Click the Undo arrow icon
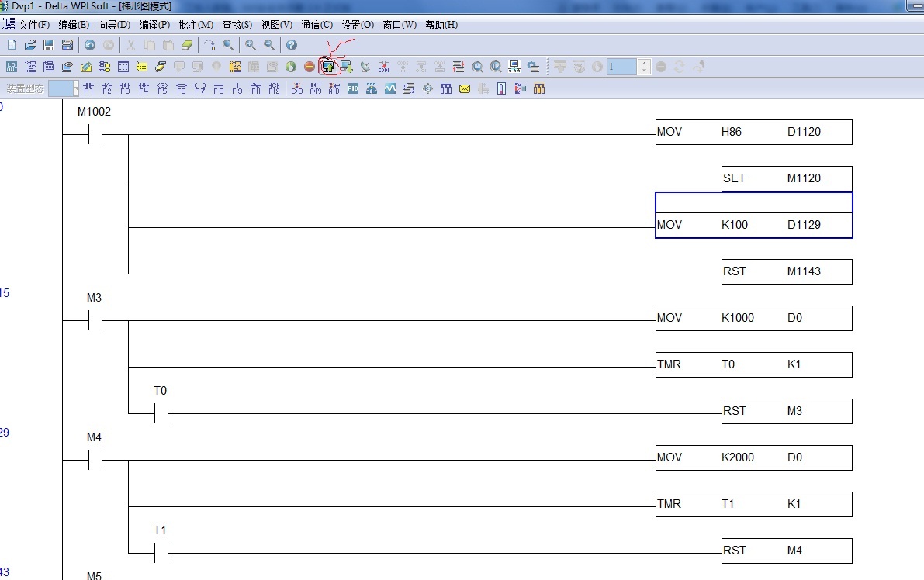924x580 pixels. click(x=90, y=45)
